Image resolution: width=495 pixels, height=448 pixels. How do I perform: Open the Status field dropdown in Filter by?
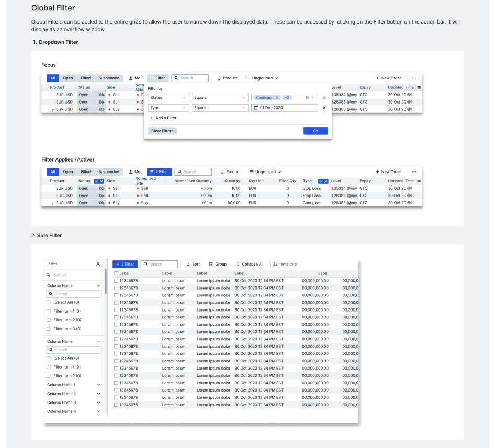pyautogui.click(x=168, y=98)
